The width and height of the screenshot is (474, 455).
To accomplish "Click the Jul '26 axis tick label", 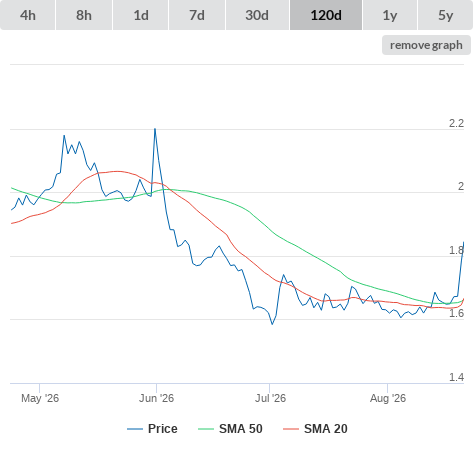I will pos(270,398).
